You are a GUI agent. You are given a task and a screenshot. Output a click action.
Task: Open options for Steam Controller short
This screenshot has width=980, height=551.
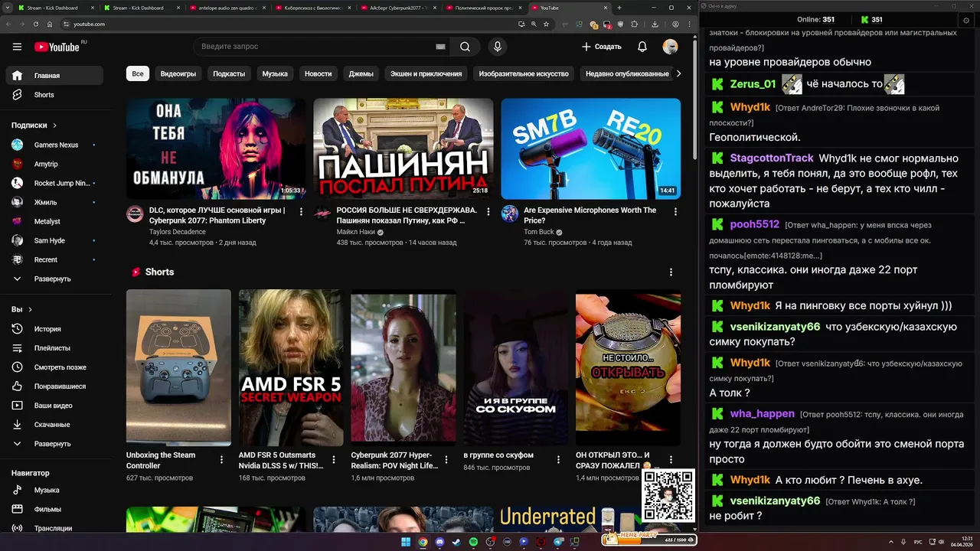click(222, 460)
